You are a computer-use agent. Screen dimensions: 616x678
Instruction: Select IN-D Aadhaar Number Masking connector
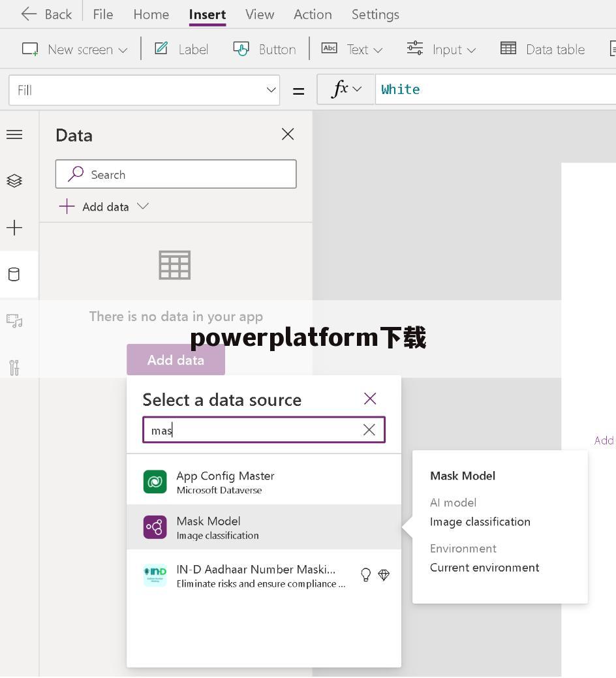[264, 576]
